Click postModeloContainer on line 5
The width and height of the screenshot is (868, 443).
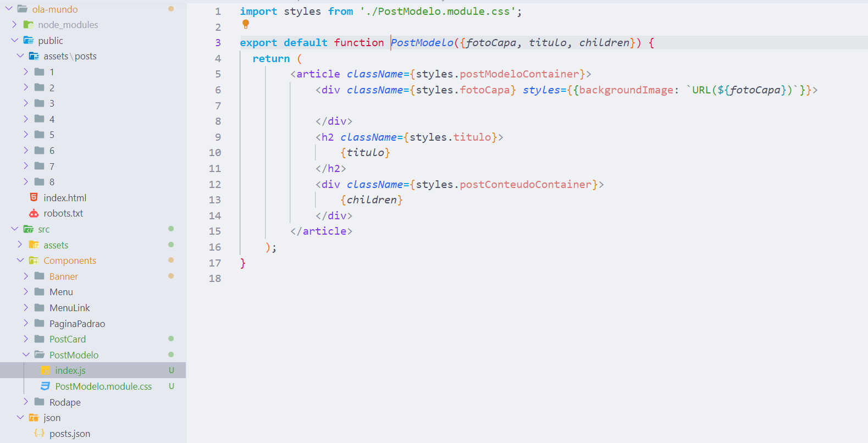pyautogui.click(x=519, y=74)
